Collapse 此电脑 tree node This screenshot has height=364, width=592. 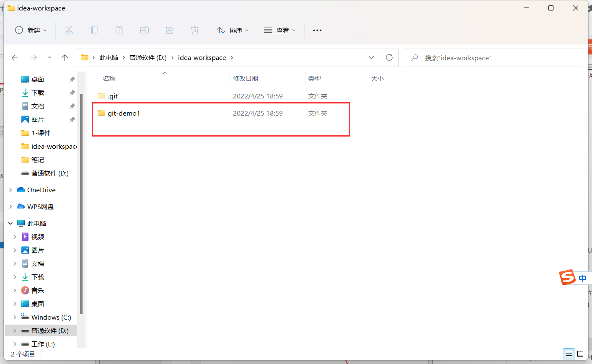click(x=10, y=223)
